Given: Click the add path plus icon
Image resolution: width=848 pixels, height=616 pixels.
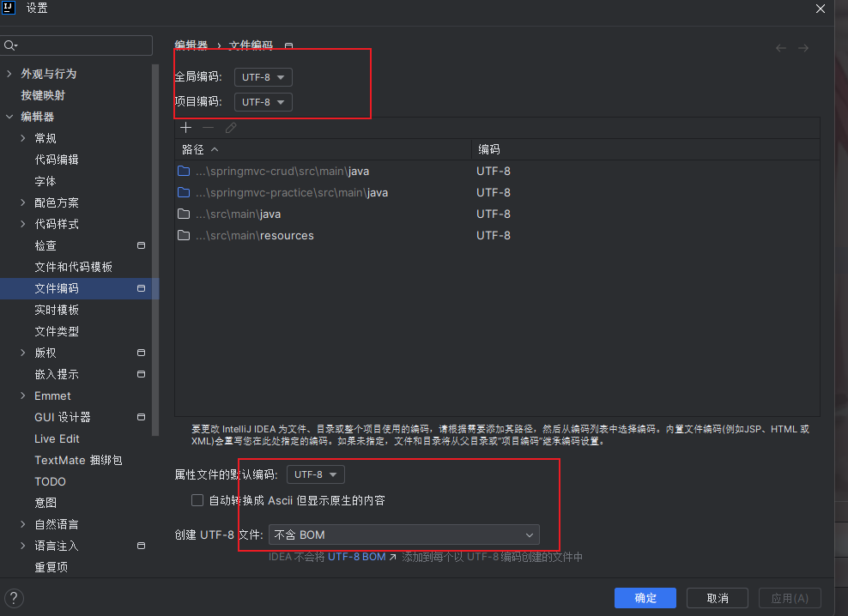Looking at the screenshot, I should click(186, 127).
